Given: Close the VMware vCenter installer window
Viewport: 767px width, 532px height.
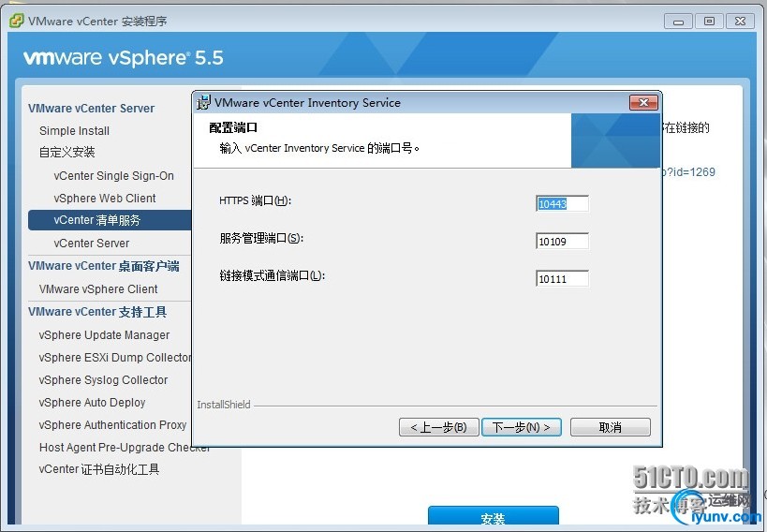Looking at the screenshot, I should (x=740, y=22).
